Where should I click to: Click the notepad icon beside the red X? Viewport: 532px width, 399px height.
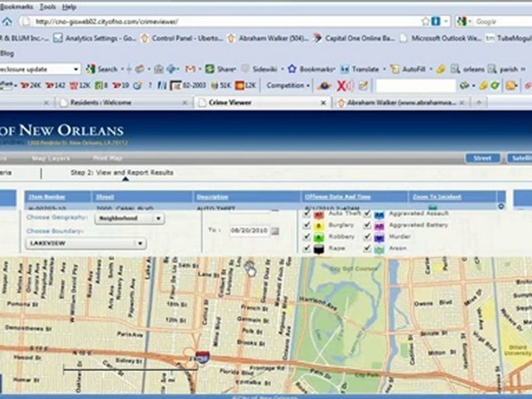tap(364, 85)
